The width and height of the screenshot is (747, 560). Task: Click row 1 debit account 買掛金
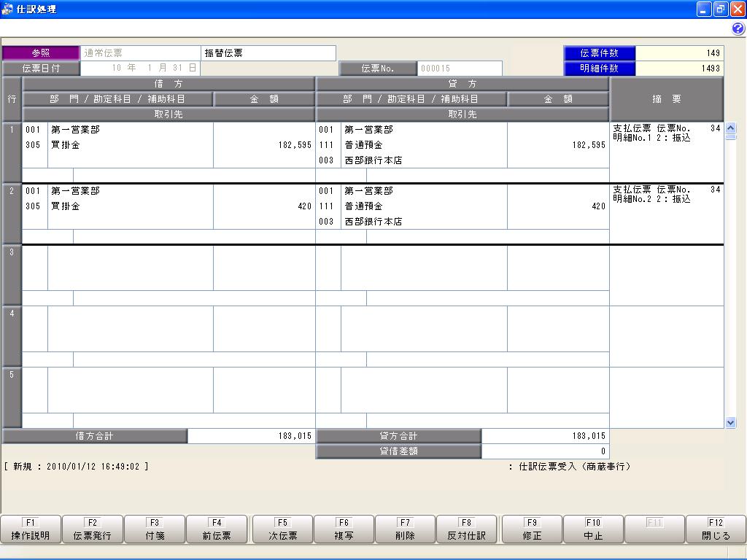coord(65,145)
